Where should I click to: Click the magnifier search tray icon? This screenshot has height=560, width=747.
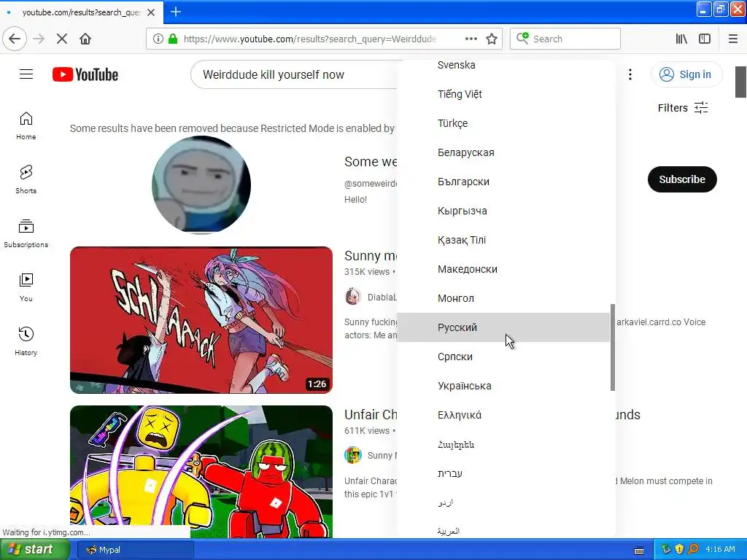pyautogui.click(x=693, y=550)
